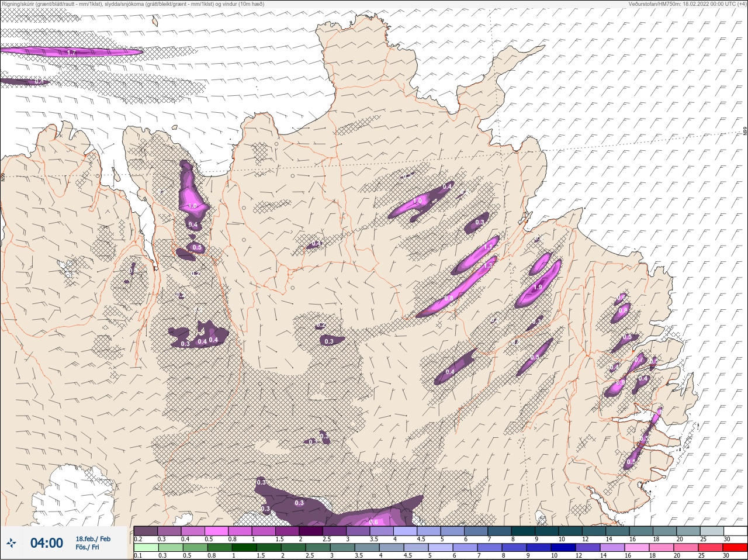Pick the bright red swatch after 30 in the lower legend
This screenshot has height=560, width=748.
coord(735,548)
